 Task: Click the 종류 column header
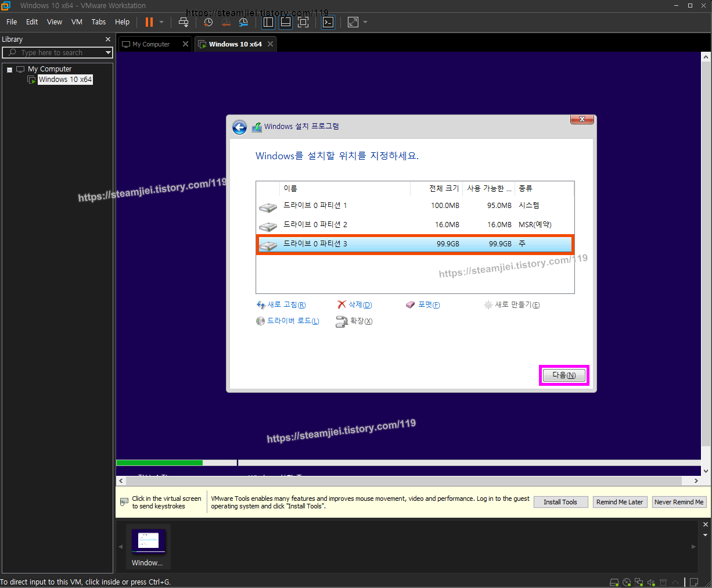click(544, 188)
